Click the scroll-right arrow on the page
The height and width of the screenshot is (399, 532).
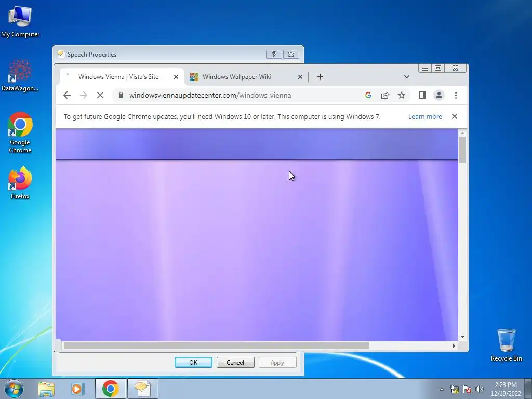[454, 345]
